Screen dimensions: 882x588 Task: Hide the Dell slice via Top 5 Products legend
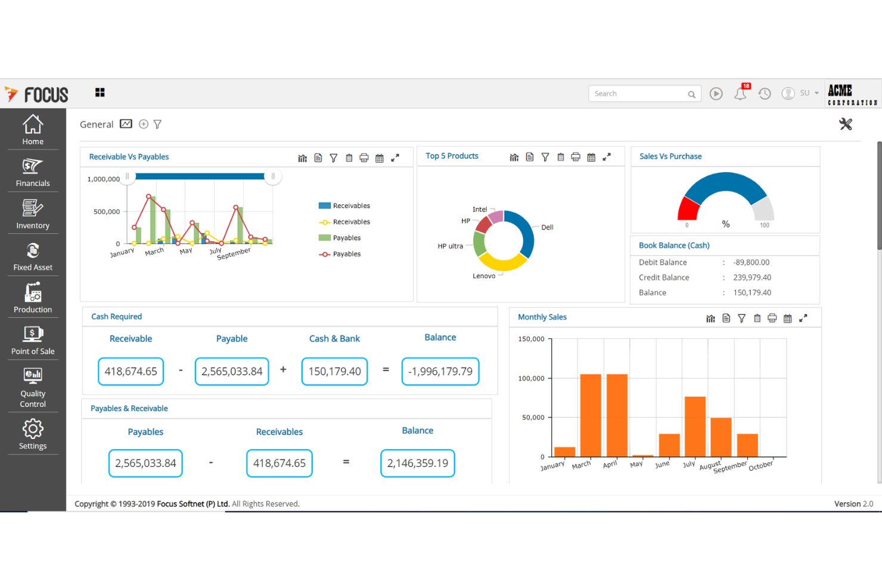(547, 227)
